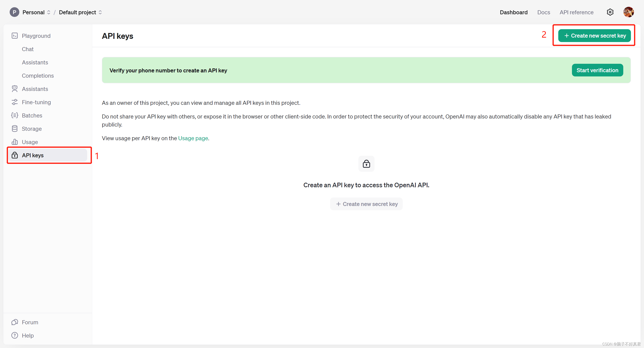The height and width of the screenshot is (348, 644).
Task: Click the Start verification button
Action: click(x=597, y=70)
